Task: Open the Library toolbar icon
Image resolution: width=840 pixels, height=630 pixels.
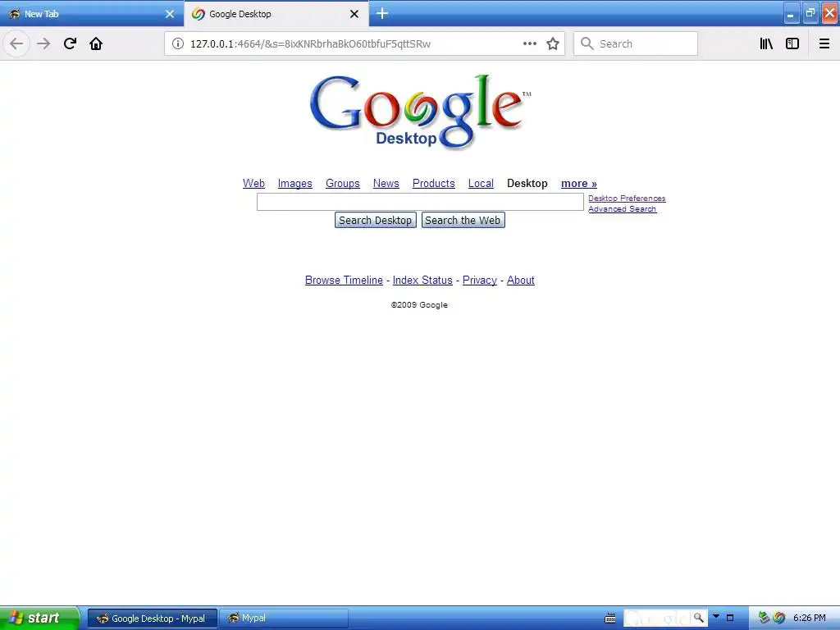Action: click(766, 43)
